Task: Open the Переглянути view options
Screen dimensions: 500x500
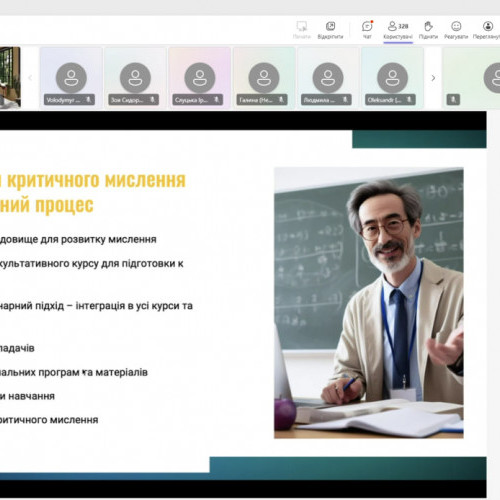Action: tap(487, 29)
